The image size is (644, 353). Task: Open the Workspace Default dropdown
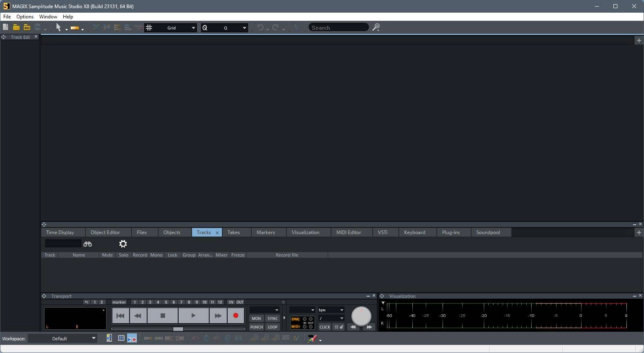pyautogui.click(x=94, y=338)
